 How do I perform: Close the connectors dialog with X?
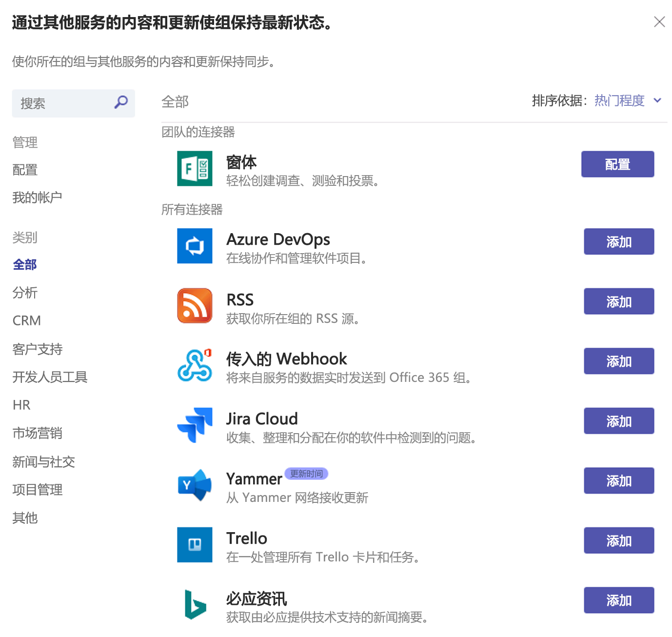point(659,22)
